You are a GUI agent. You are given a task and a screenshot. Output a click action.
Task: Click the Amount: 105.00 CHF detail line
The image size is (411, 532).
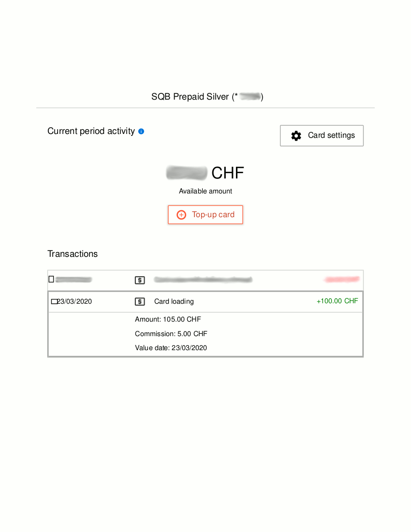(168, 319)
